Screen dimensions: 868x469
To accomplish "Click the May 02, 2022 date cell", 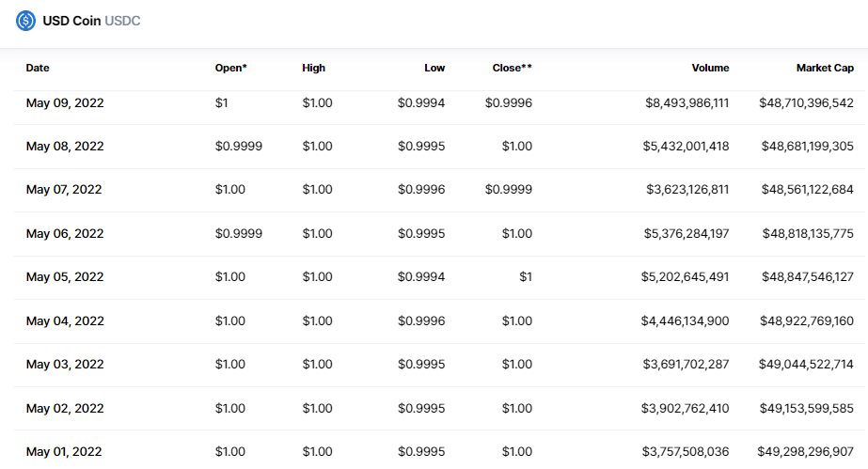I will [65, 408].
